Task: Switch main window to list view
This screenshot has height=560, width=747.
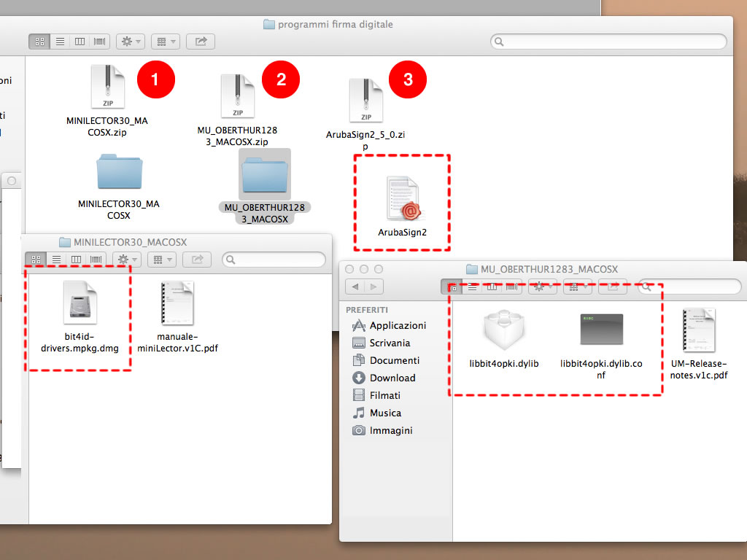Action: pyautogui.click(x=60, y=42)
